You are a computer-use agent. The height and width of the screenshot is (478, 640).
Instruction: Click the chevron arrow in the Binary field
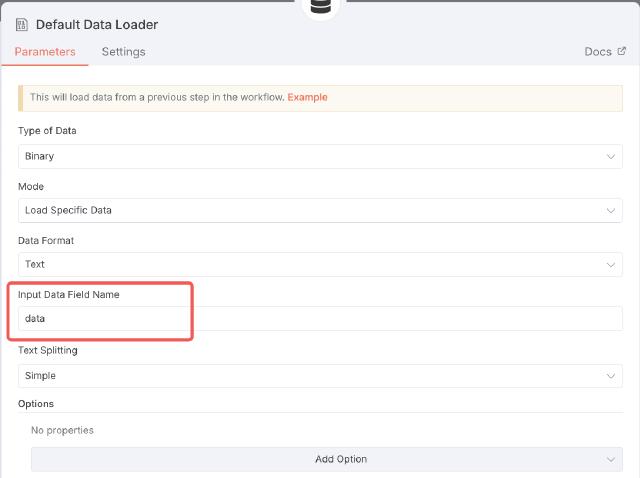pyautogui.click(x=611, y=157)
